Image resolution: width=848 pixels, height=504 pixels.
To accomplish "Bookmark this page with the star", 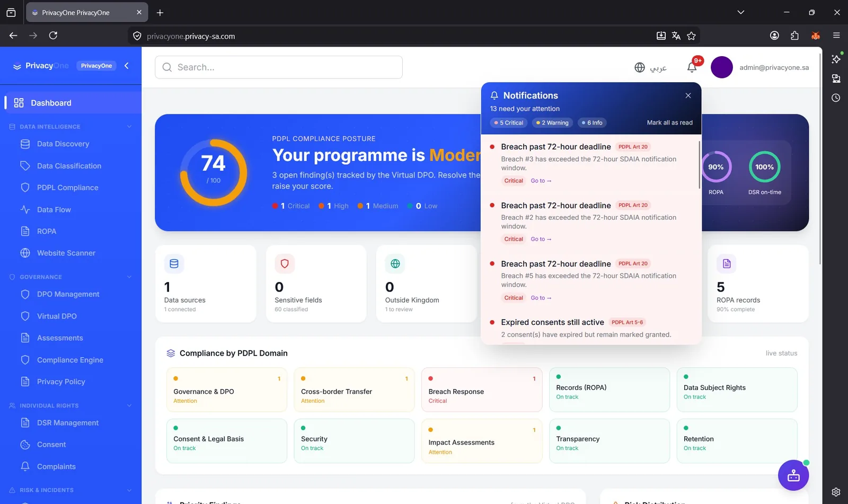I will coord(691,36).
